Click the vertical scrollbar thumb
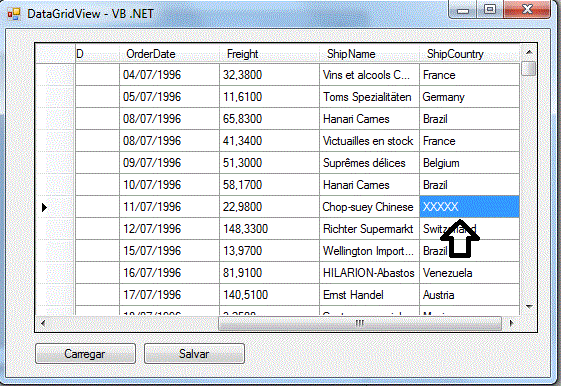 click(528, 68)
